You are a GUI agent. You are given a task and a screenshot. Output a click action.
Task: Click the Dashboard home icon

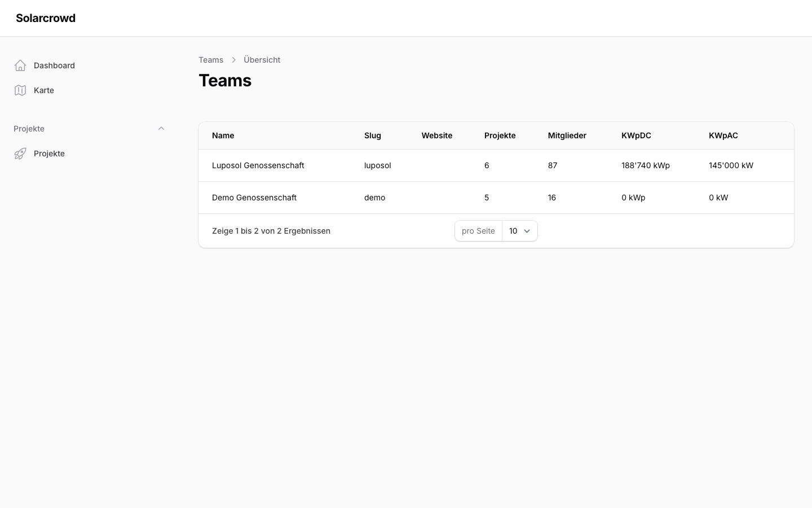(x=20, y=65)
